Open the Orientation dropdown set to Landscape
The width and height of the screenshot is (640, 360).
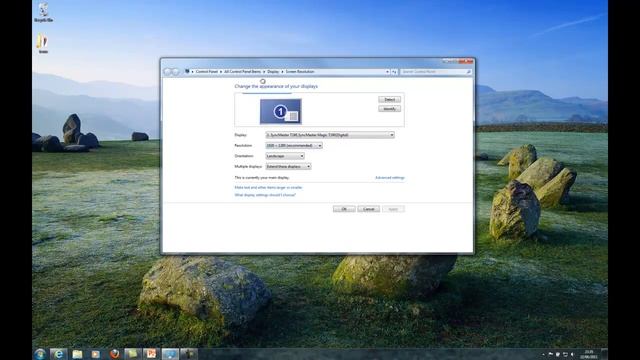[285, 156]
